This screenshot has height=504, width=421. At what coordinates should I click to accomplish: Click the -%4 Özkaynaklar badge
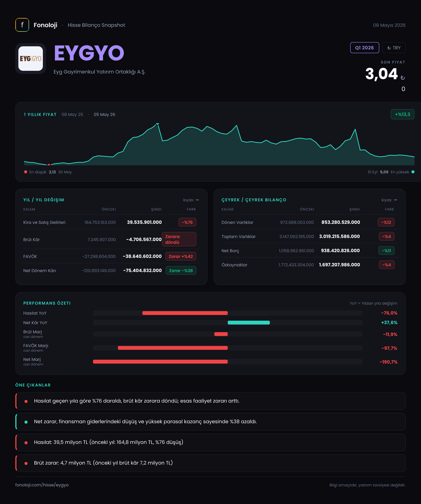pyautogui.click(x=386, y=265)
